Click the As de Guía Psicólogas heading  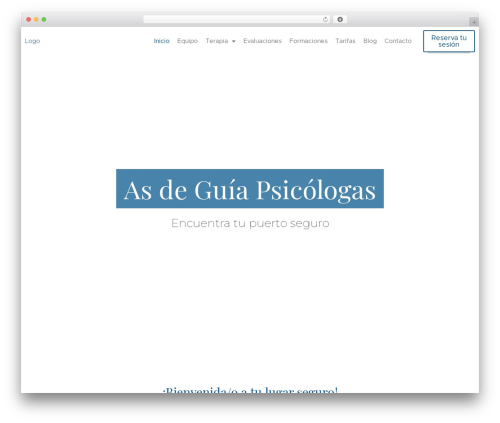250,189
